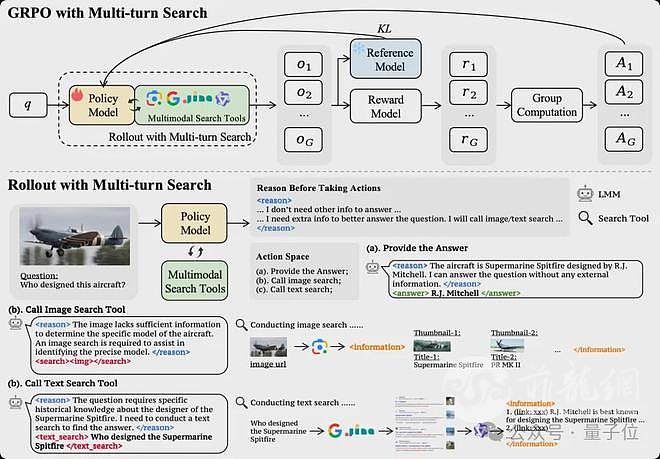Click the Google Lens icon in the image search flow
This screenshot has height=459, width=660.
point(320,347)
